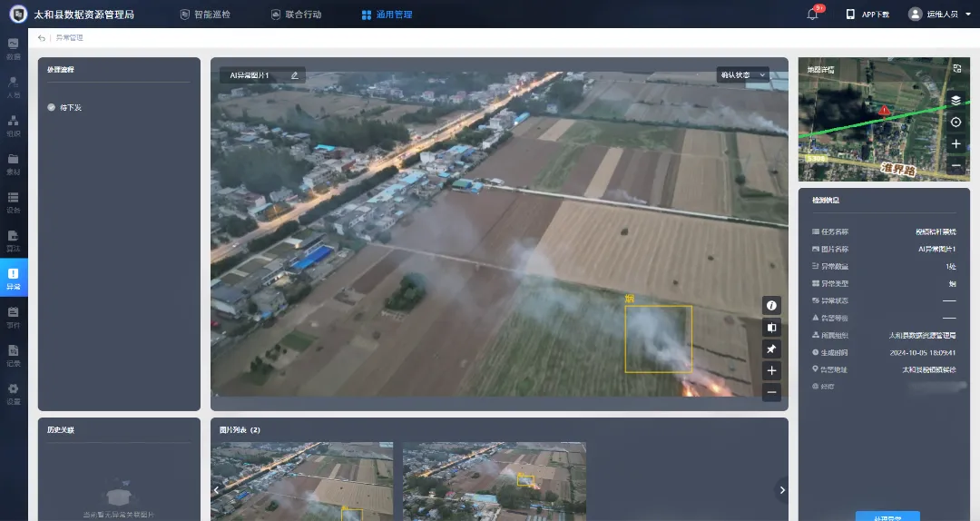Open the image info icon on photo

click(772, 306)
